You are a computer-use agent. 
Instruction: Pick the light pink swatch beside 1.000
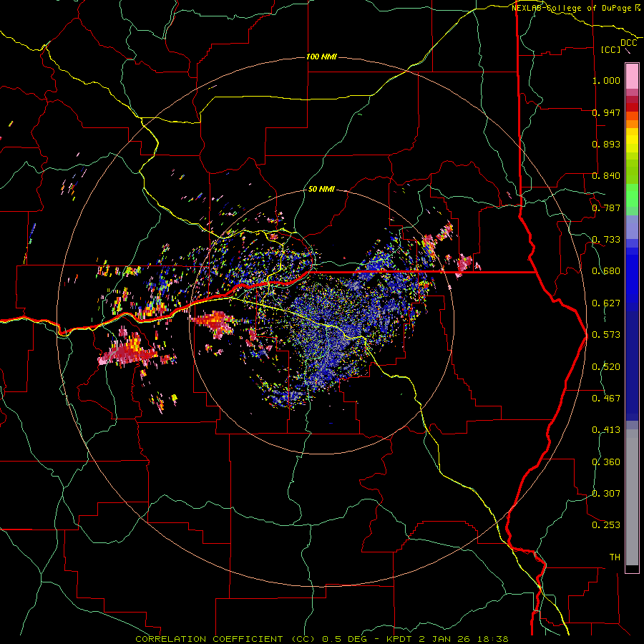632,77
